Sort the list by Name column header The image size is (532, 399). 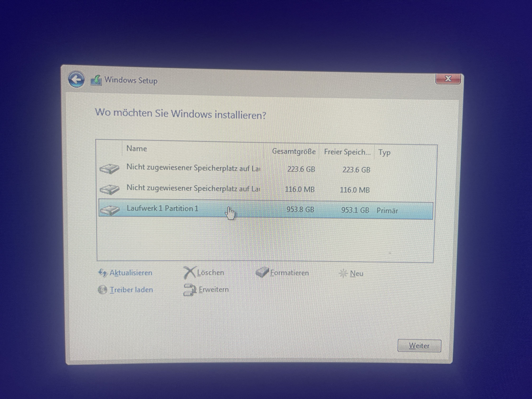coord(137,149)
